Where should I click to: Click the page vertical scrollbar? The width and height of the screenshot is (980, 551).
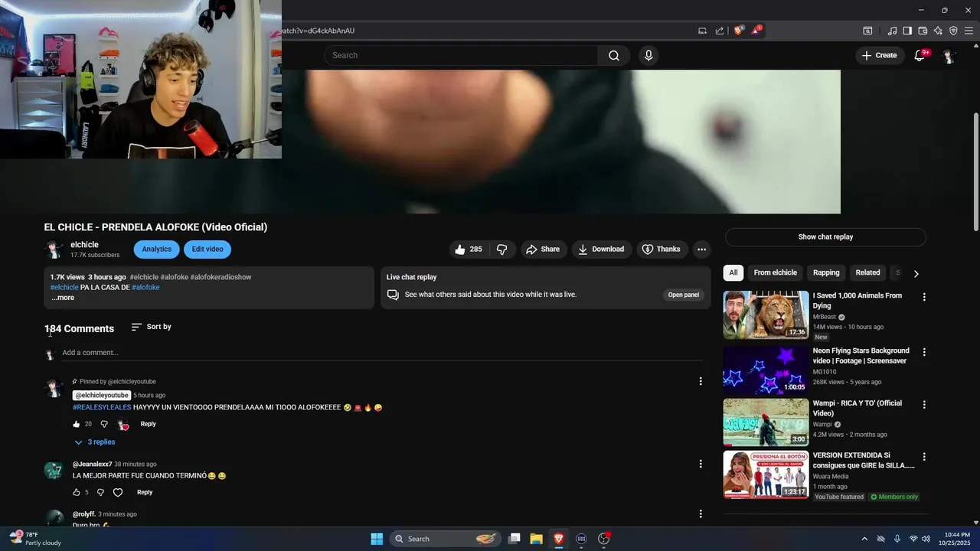[975, 172]
